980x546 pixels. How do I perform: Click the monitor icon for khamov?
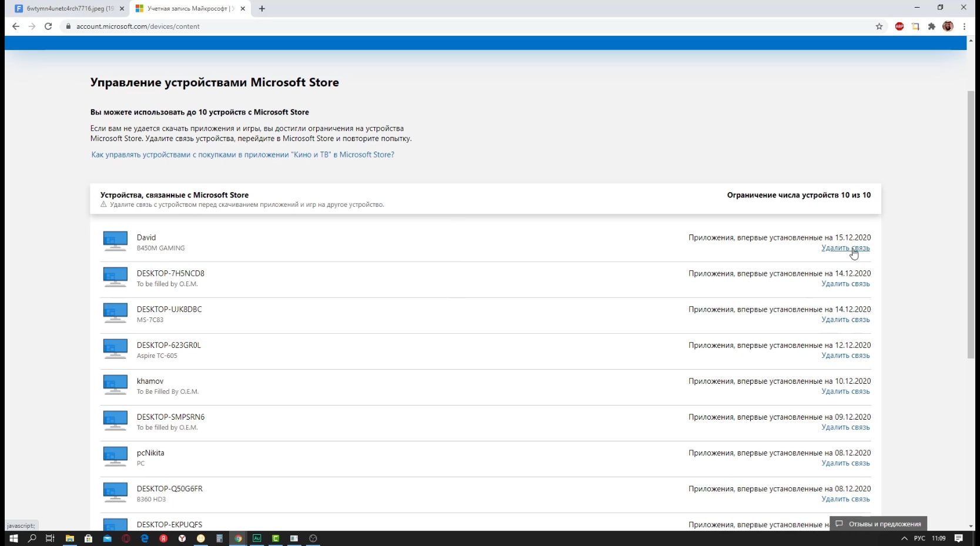[115, 384]
